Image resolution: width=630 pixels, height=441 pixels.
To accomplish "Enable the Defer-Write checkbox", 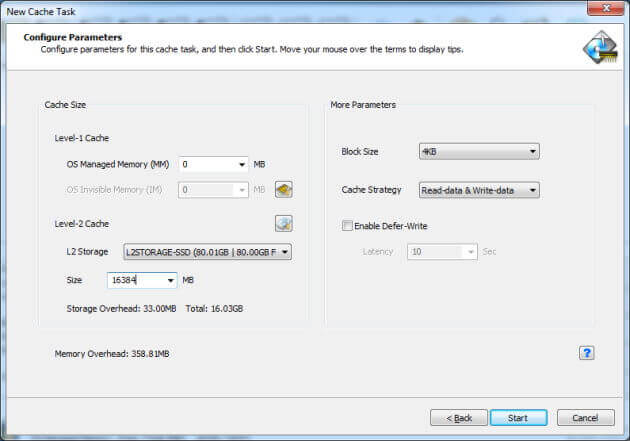I will pyautogui.click(x=347, y=225).
